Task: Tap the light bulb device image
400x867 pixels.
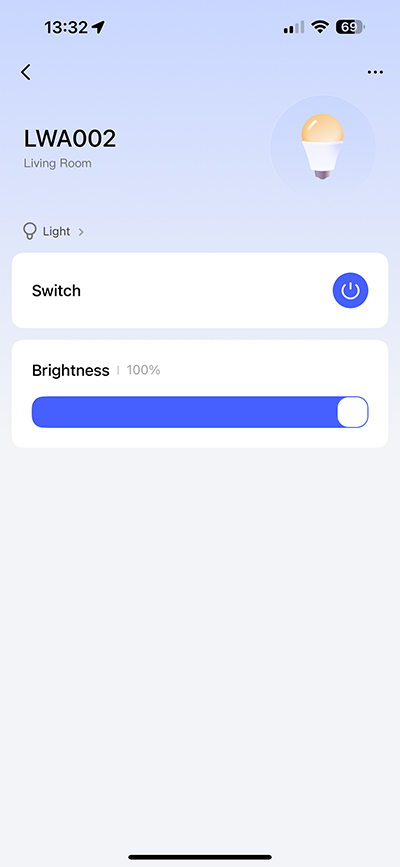Action: 323,147
